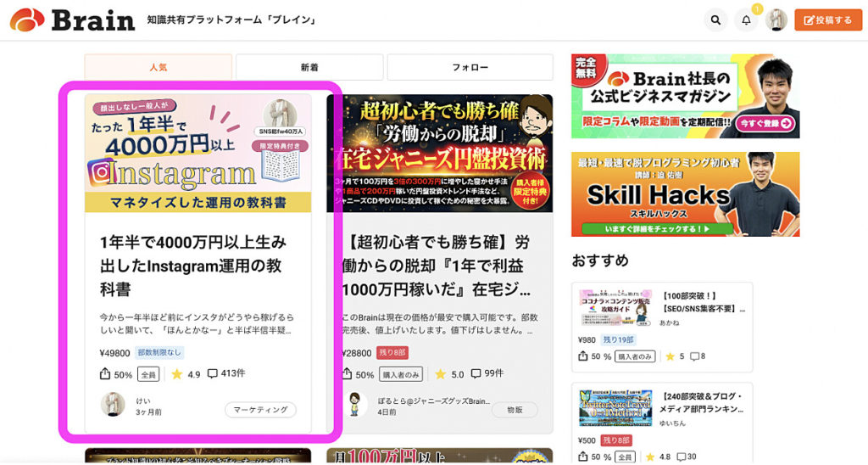Click the comment icon with 99件
The image size is (868, 465).
(476, 374)
